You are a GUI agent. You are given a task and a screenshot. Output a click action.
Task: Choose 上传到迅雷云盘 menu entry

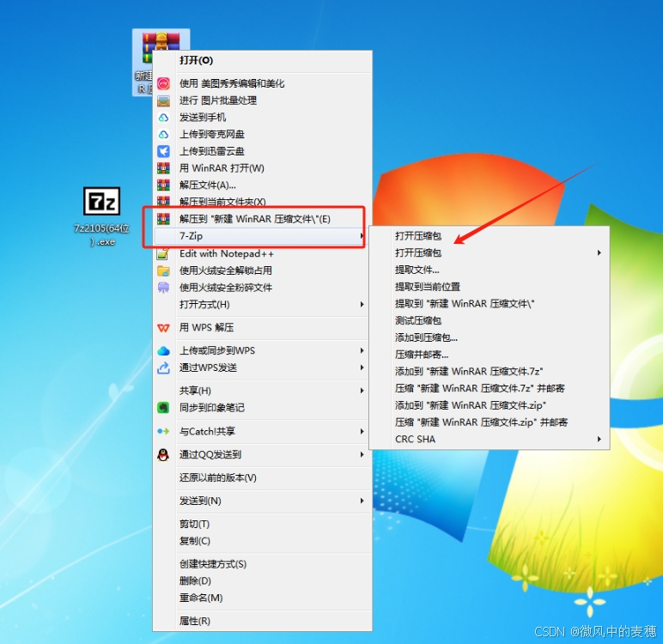(262, 151)
